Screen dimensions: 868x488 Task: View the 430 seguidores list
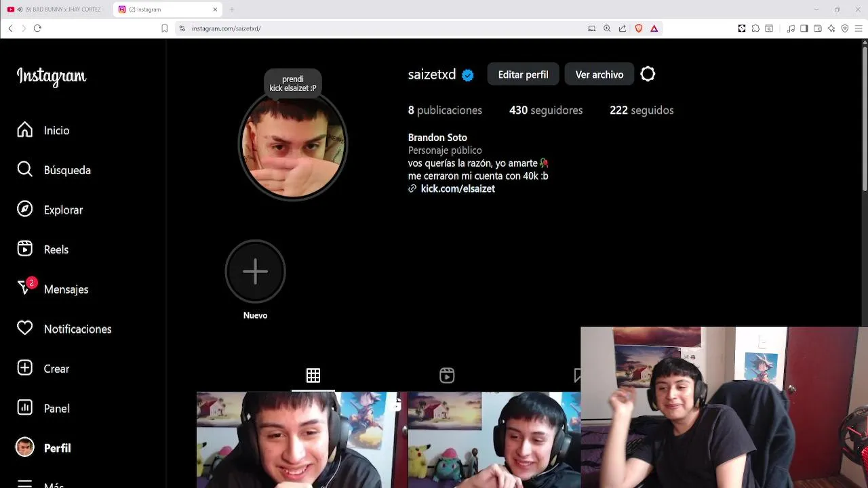[546, 110]
